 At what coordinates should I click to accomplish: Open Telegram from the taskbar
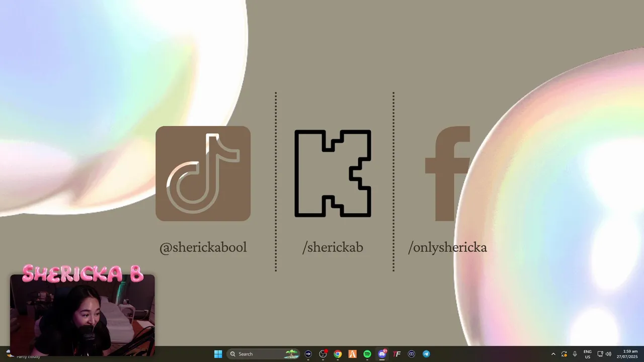click(x=426, y=354)
